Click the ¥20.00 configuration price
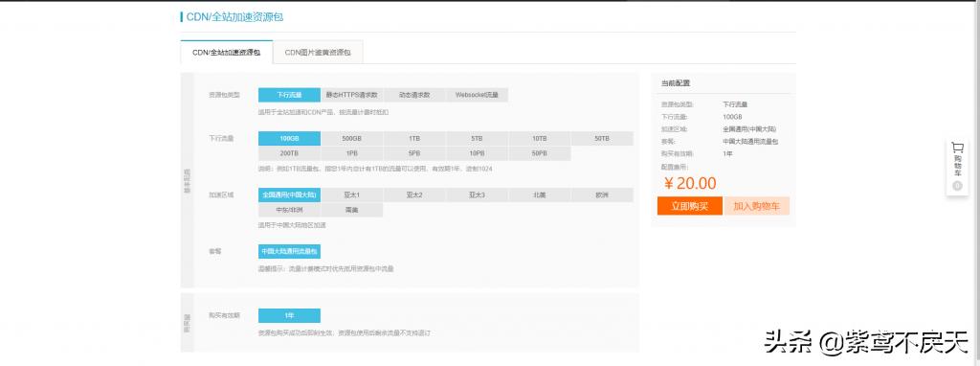The height and width of the screenshot is (366, 980). click(690, 183)
